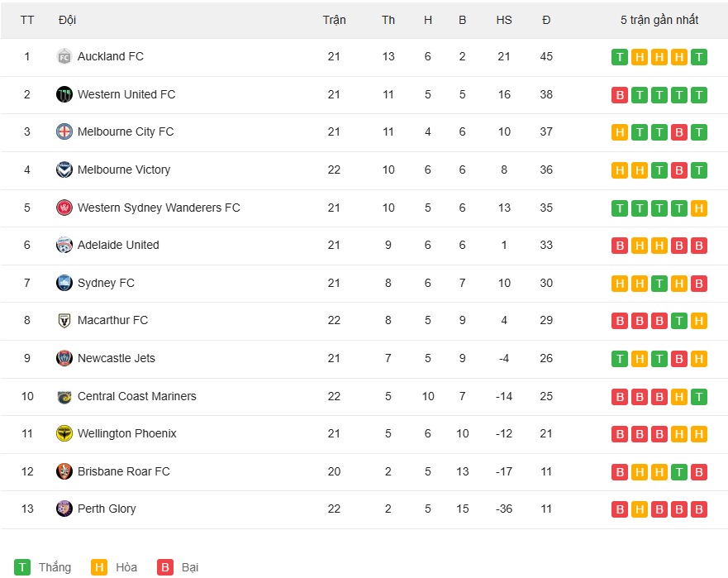This screenshot has height=578, width=728.
Task: Click the Melbourne City FC badge
Action: click(x=64, y=132)
